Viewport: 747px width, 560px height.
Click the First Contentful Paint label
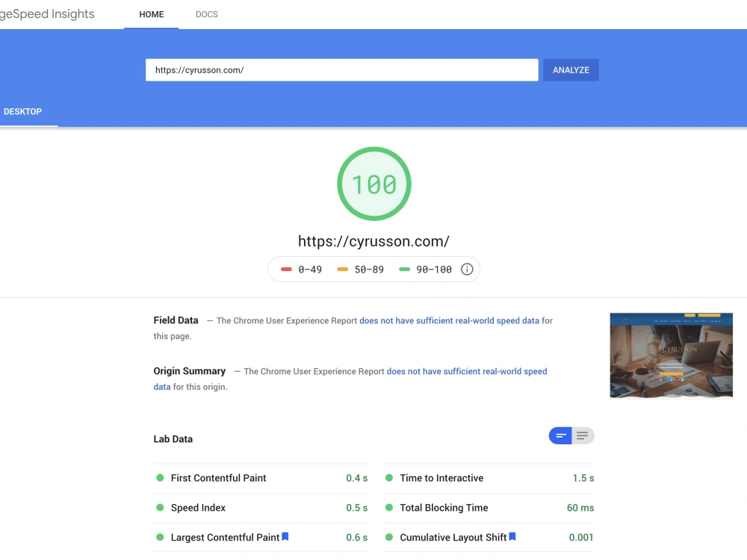tap(218, 478)
